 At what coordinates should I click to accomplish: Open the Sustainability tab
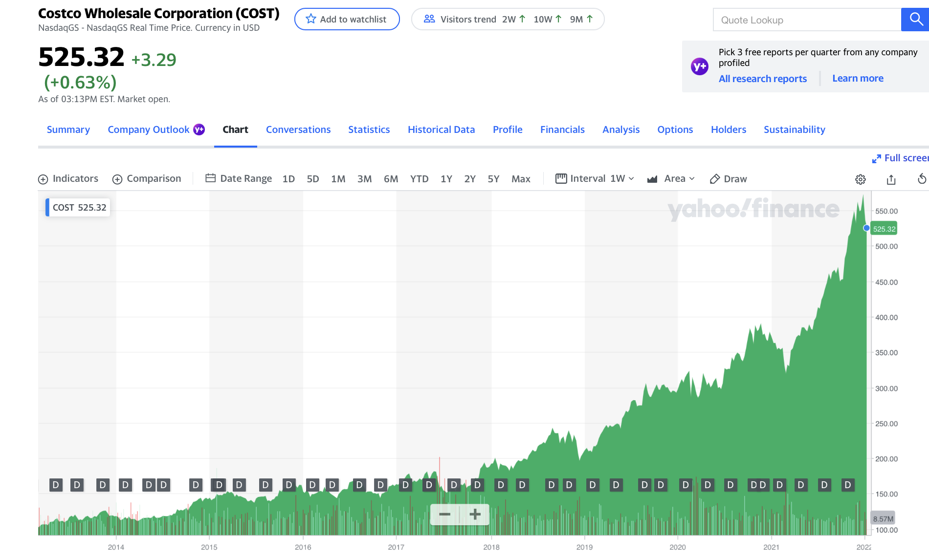coord(795,129)
